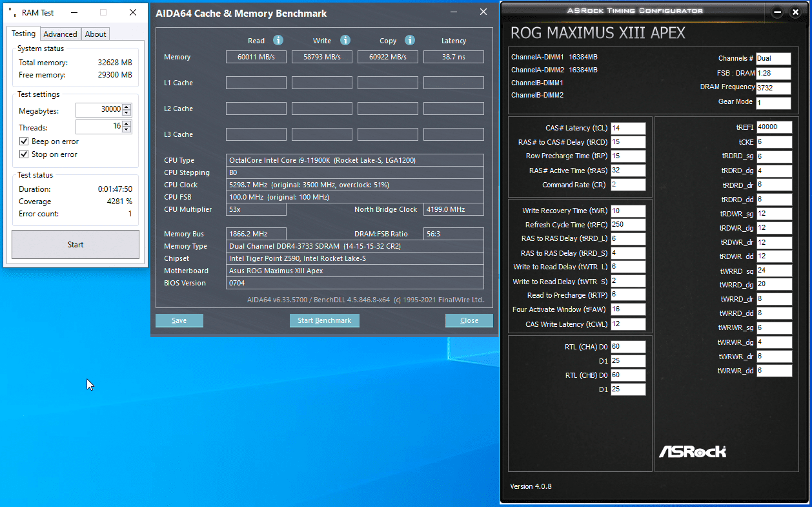Click the L3 Cache Latency field

(x=454, y=134)
